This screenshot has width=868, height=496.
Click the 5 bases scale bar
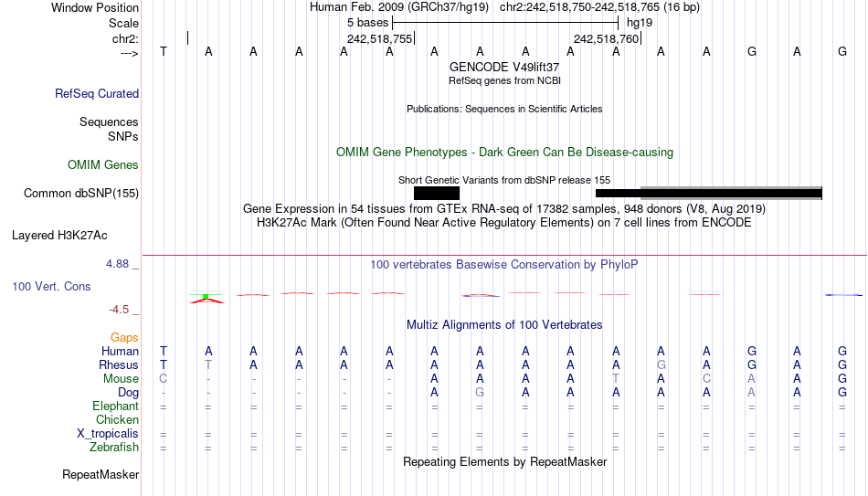[505, 23]
